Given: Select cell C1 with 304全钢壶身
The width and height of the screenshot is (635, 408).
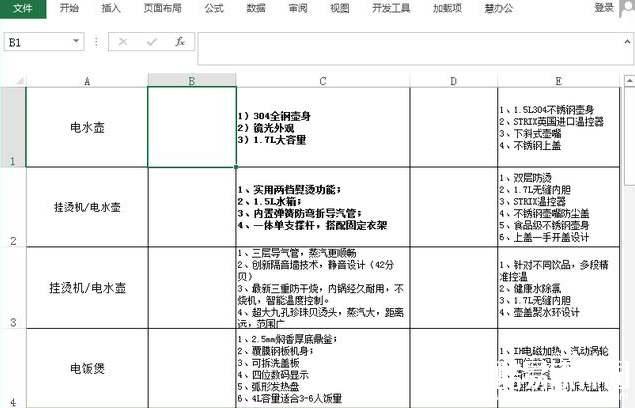Looking at the screenshot, I should tap(323, 127).
